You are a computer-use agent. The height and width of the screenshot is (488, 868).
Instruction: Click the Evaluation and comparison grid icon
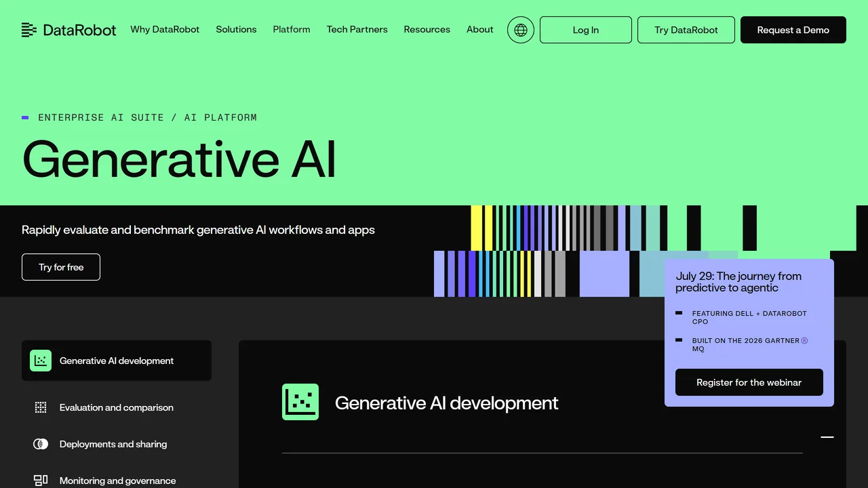point(41,407)
